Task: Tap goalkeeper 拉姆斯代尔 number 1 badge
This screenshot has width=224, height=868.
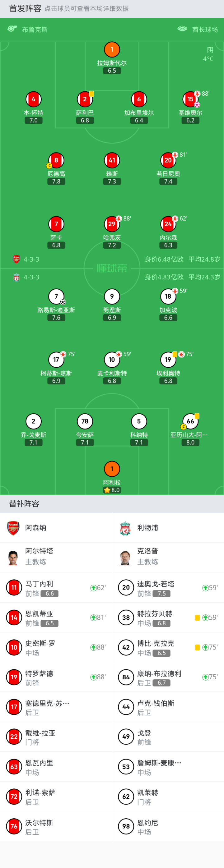Action: click(x=112, y=49)
